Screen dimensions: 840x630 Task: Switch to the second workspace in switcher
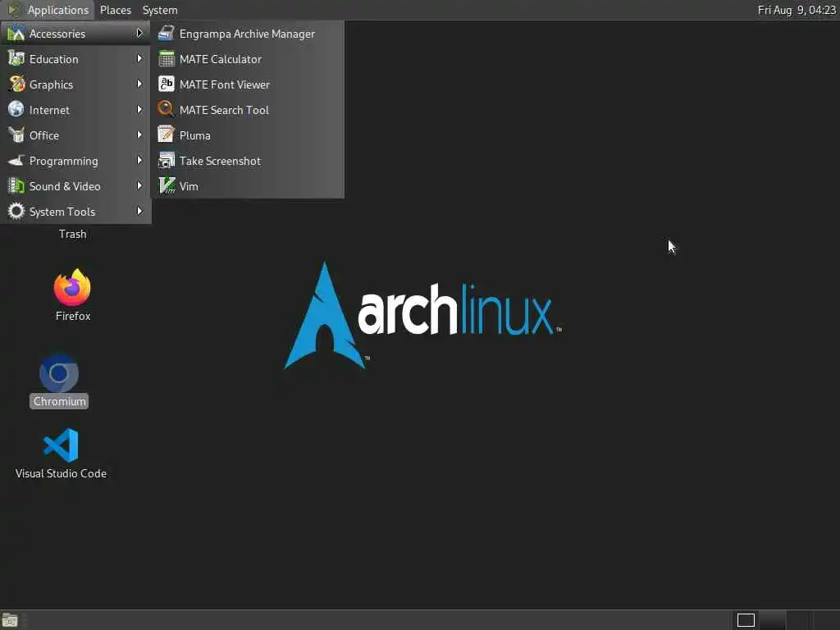[x=773, y=620]
